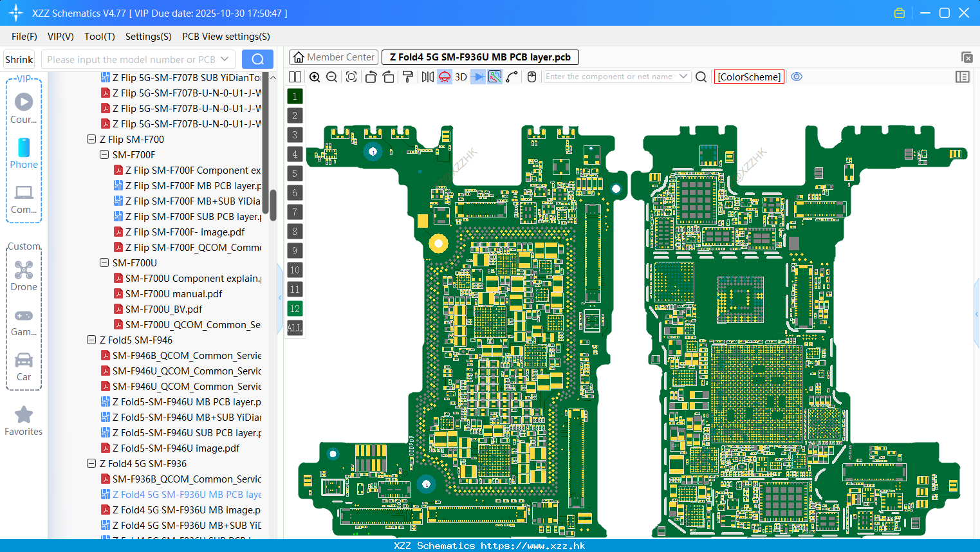Click the Shrink button
The width and height of the screenshot is (980, 552).
[x=19, y=59]
